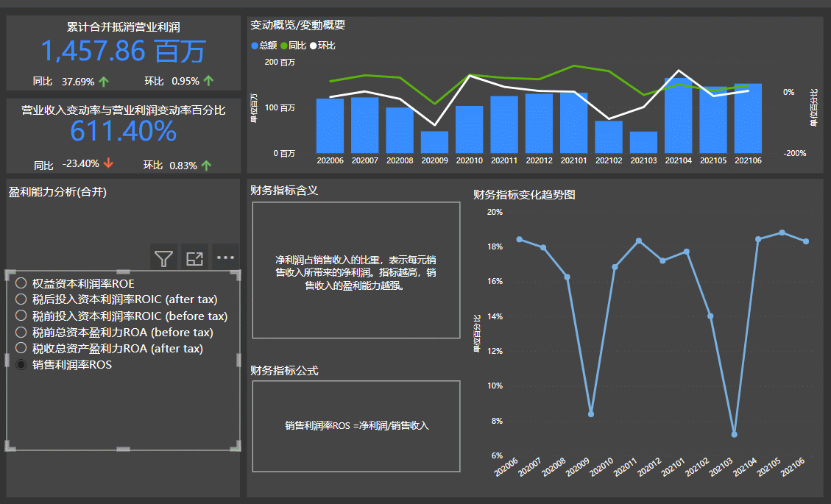Click the 盈利能力分析(合并) heading
Viewport: 831px width, 504px height.
57,192
